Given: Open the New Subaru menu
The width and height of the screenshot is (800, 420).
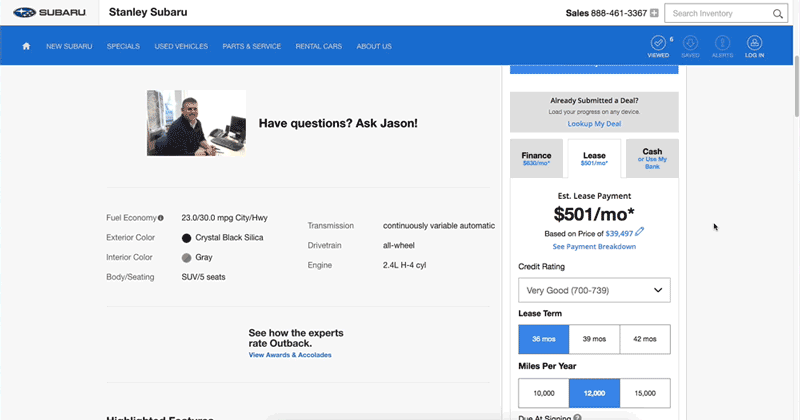Looking at the screenshot, I should (69, 46).
